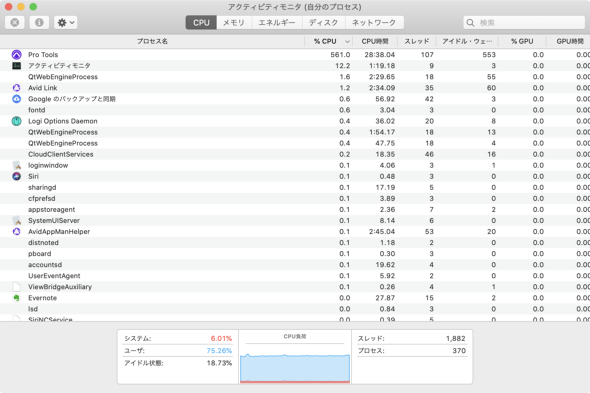Click the Siri process icon
The height and width of the screenshot is (393, 590).
(x=17, y=176)
